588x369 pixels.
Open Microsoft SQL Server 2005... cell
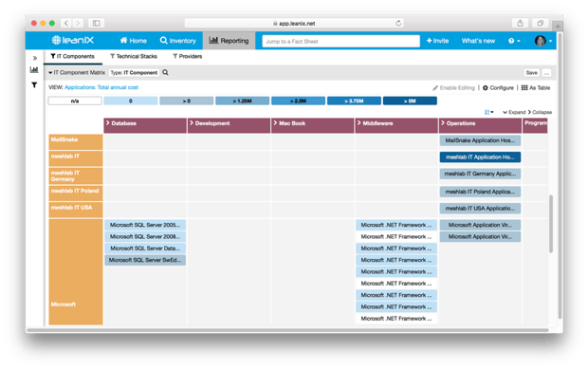(x=145, y=225)
